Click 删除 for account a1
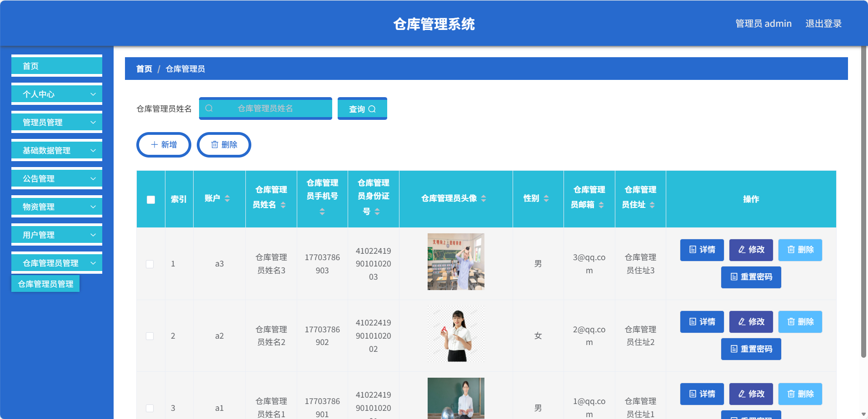Screen dimensions: 868x419 (x=800, y=394)
